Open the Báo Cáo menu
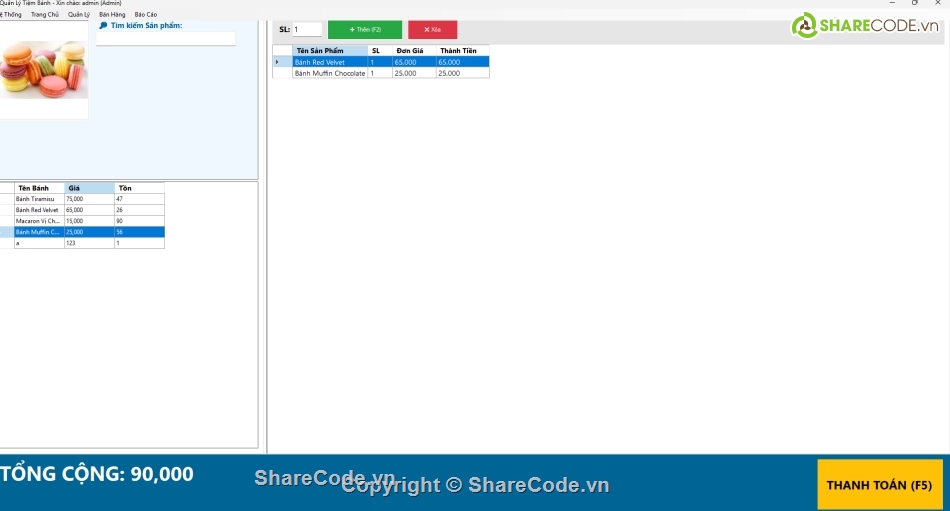Image resolution: width=950 pixels, height=511 pixels. pos(146,15)
